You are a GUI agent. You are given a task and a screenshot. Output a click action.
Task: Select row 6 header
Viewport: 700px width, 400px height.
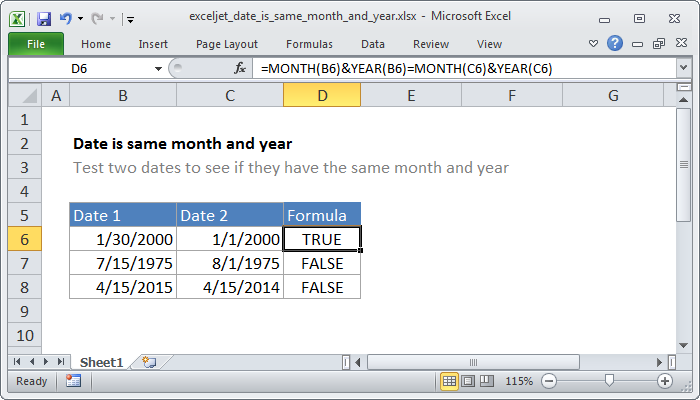[x=25, y=239]
